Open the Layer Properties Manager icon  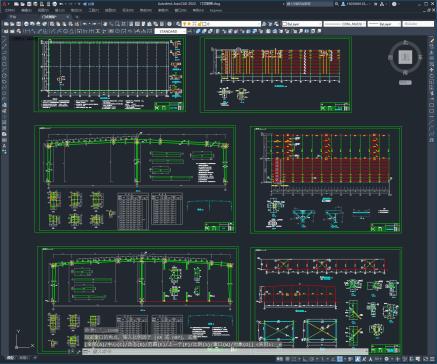click(x=178, y=24)
